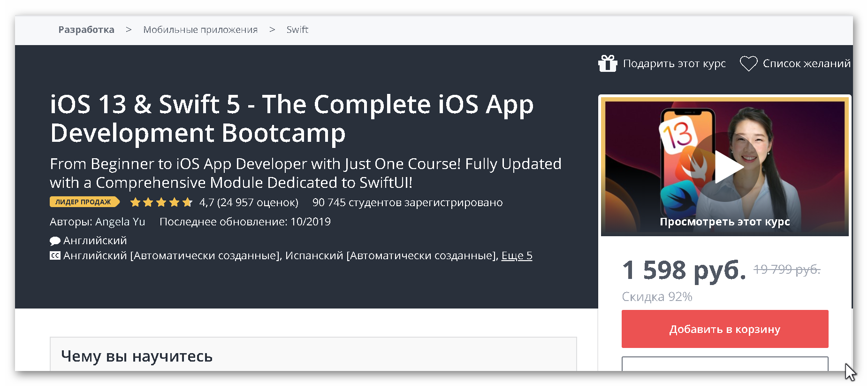Click Просмотреть этот курс caption
Image resolution: width=868 pixels, height=386 pixels.
point(725,222)
